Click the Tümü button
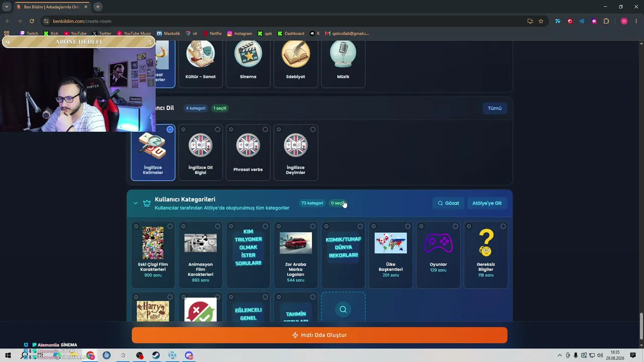The height and width of the screenshot is (362, 644). tap(495, 108)
